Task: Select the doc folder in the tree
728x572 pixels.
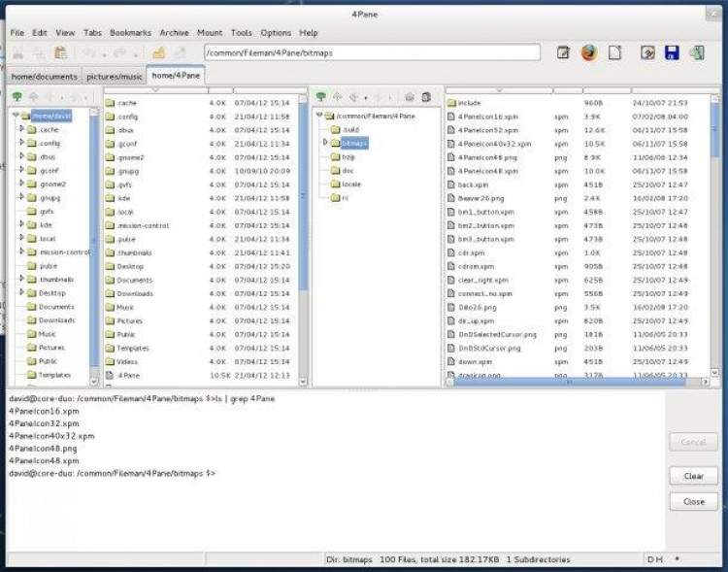Action: [x=347, y=171]
